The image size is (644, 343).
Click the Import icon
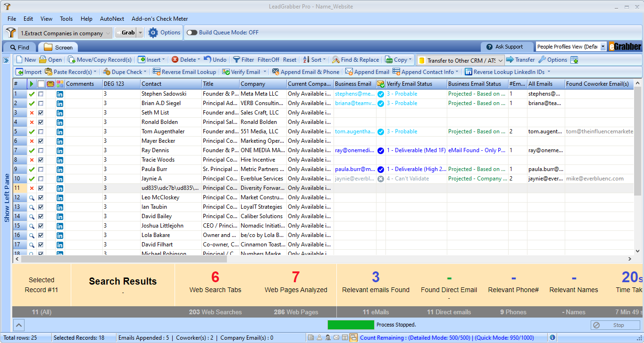(x=19, y=72)
